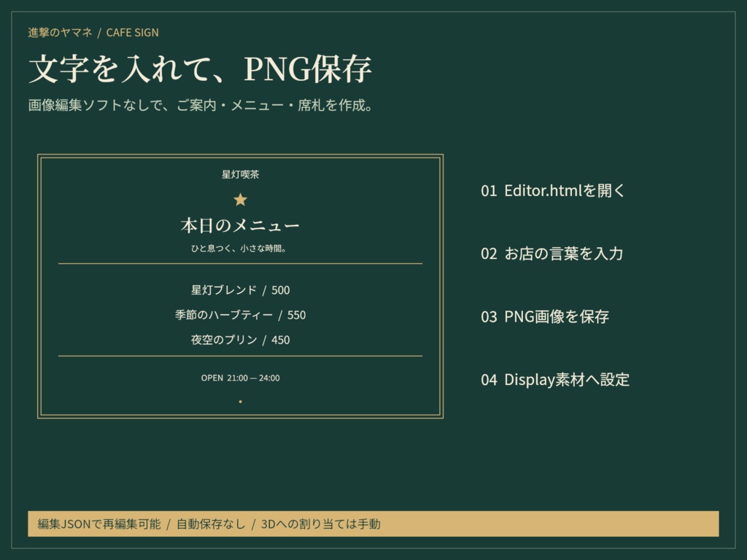Click step 04 Display素材へ設定

point(555,379)
